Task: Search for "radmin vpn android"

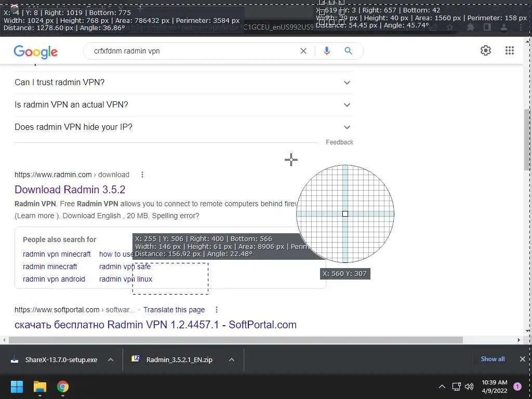Action: (54, 279)
